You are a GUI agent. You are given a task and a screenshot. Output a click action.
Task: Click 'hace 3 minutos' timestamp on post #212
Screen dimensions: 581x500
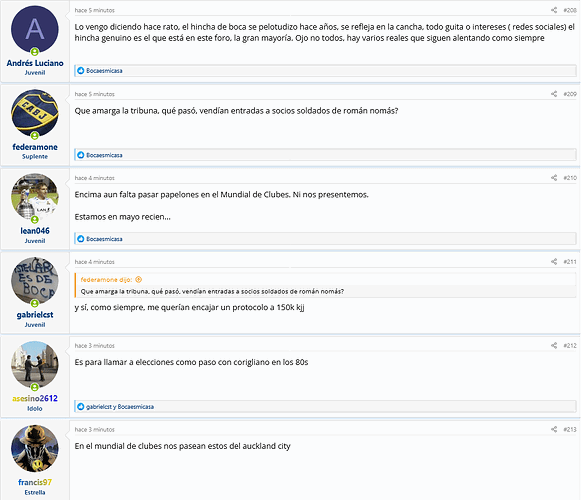click(x=94, y=345)
